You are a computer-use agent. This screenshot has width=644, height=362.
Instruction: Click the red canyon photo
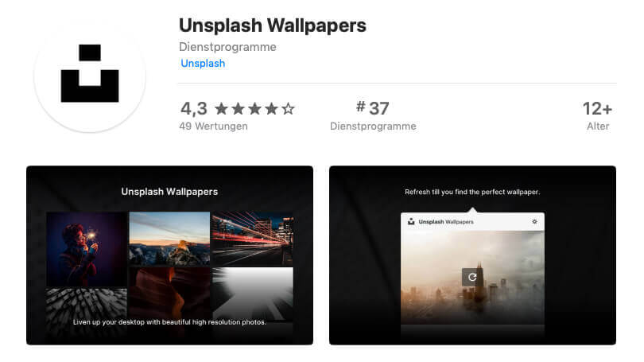(169, 294)
